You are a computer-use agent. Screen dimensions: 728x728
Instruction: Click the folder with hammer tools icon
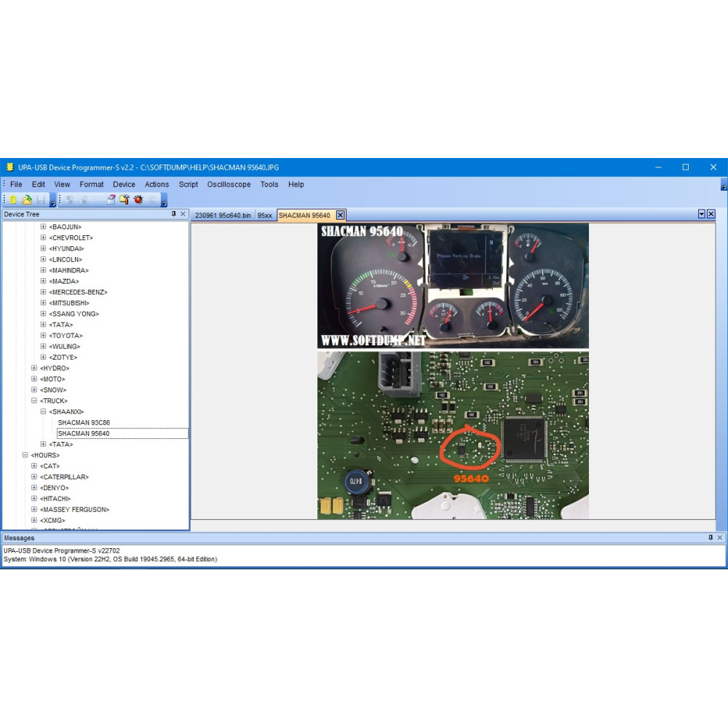pos(124,199)
